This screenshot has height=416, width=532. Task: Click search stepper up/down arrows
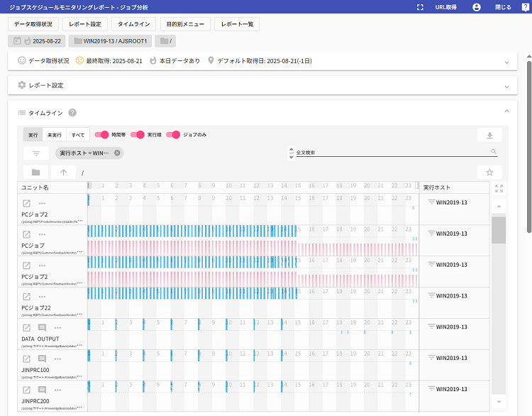(x=291, y=153)
